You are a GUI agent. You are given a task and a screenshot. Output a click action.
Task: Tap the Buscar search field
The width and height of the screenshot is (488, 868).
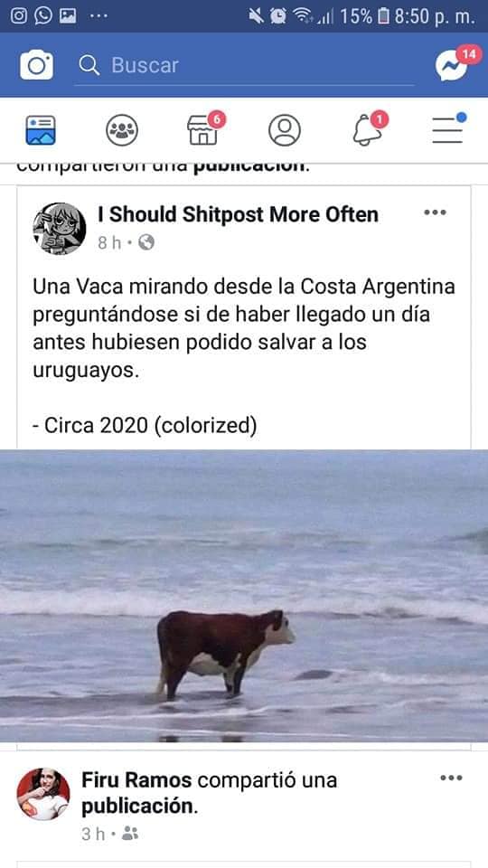244,65
